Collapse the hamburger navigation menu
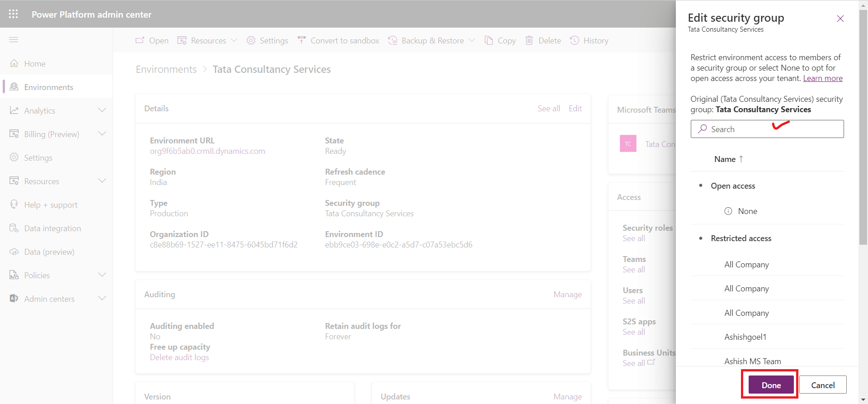 14,40
